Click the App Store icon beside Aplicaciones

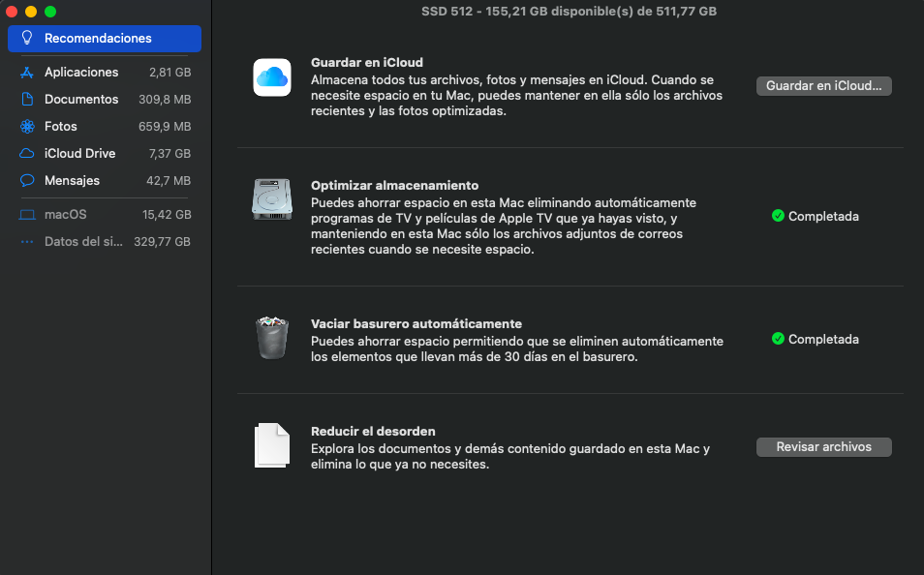click(x=27, y=72)
